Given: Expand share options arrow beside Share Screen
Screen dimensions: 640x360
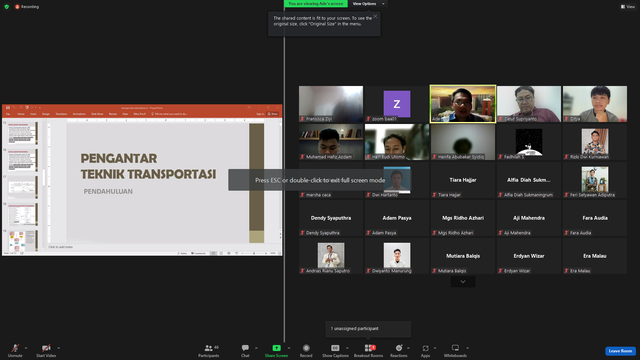Looking at the screenshot, I should point(289,348).
